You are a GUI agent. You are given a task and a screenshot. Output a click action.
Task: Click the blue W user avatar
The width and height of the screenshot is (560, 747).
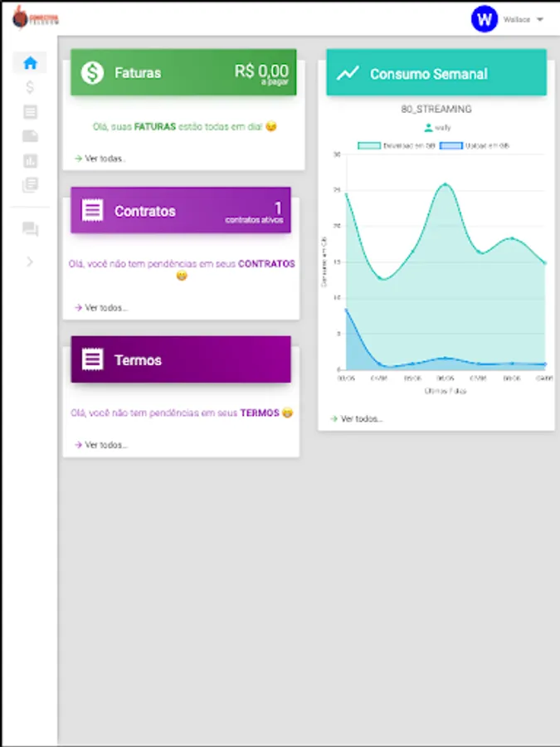(485, 19)
